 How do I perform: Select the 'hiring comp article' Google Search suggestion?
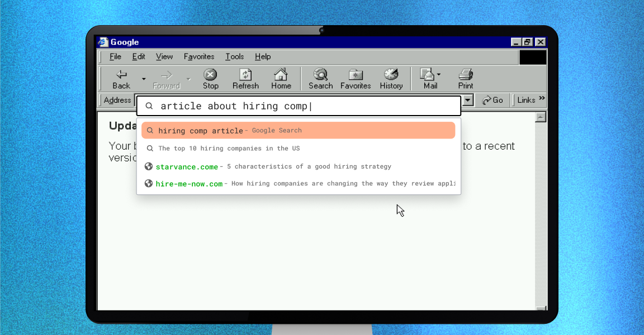click(298, 131)
